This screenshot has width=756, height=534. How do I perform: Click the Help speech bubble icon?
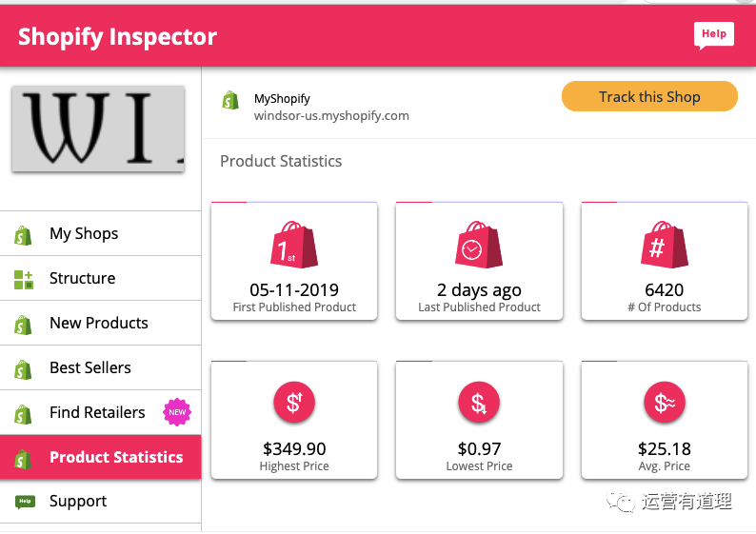pyautogui.click(x=714, y=35)
